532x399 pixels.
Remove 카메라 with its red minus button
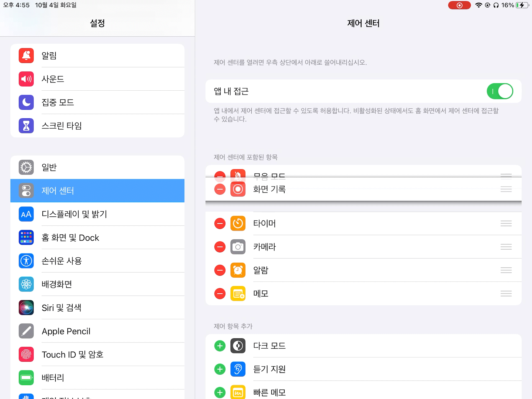pyautogui.click(x=220, y=247)
